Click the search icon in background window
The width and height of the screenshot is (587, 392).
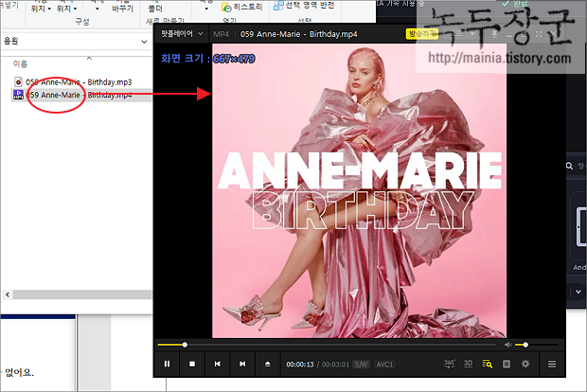[x=569, y=166]
